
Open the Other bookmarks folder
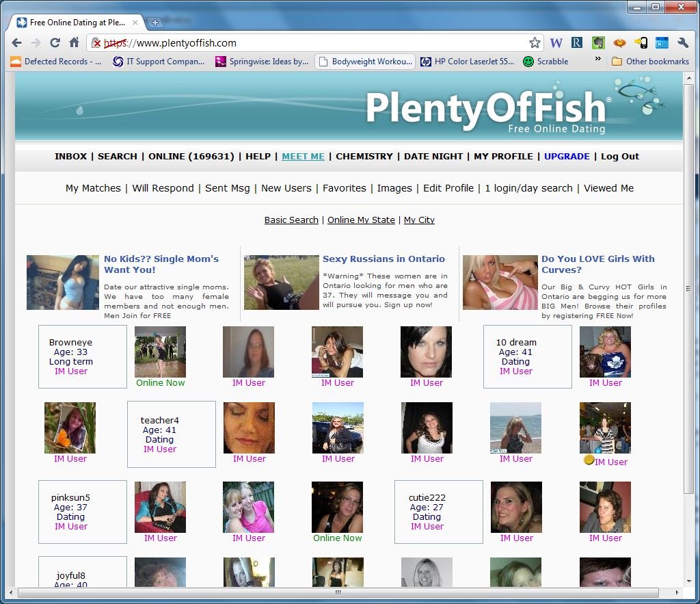(651, 62)
